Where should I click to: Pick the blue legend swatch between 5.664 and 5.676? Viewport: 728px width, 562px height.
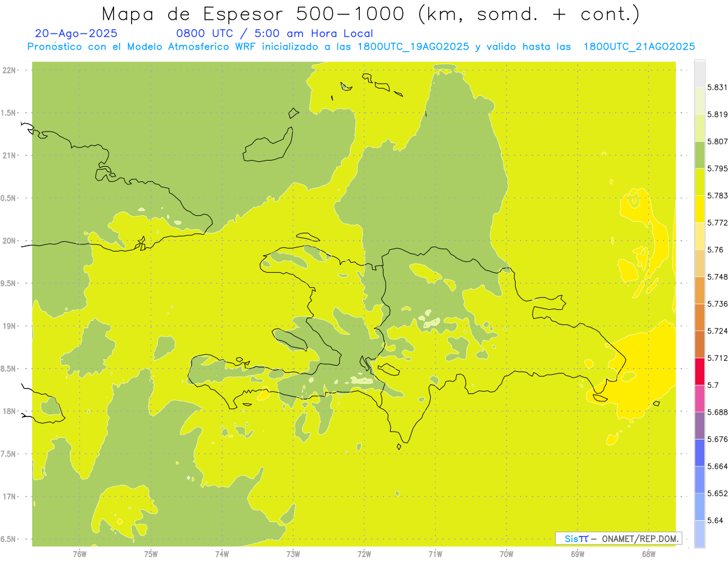pyautogui.click(x=699, y=453)
